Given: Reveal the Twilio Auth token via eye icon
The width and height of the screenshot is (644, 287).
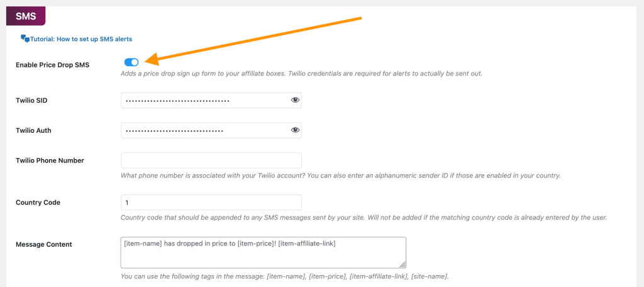Looking at the screenshot, I should 295,130.
